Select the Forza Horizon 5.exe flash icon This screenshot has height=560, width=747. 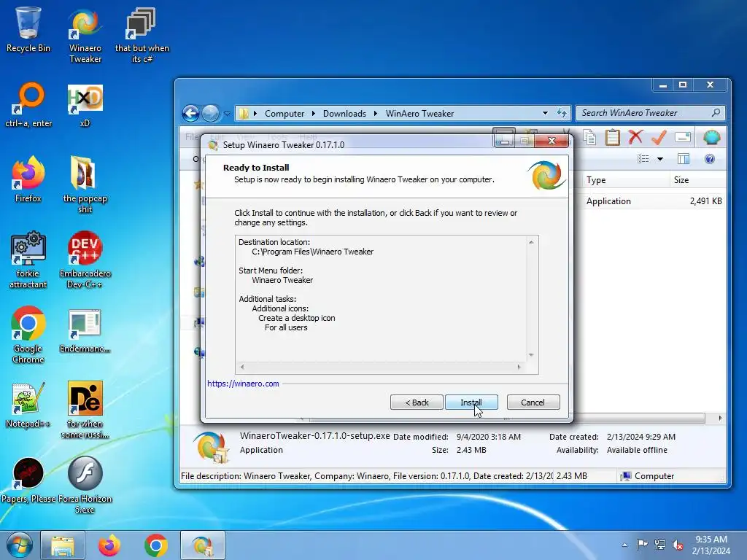(x=85, y=485)
